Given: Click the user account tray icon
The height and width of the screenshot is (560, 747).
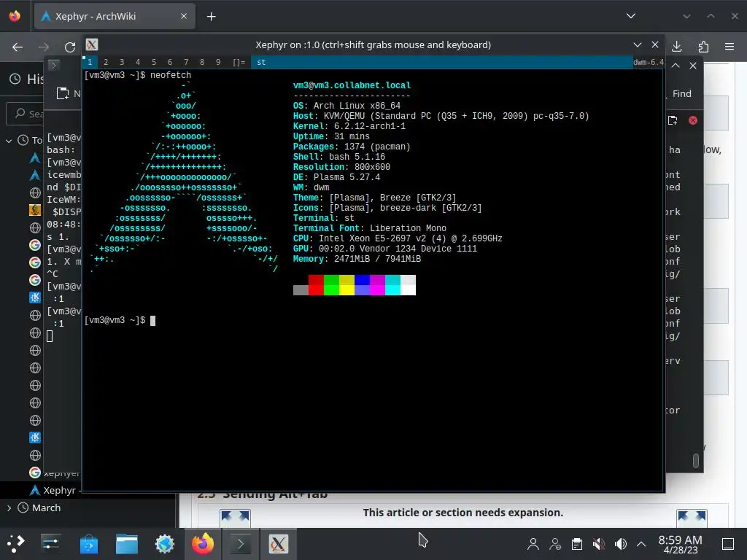Looking at the screenshot, I should (533, 544).
